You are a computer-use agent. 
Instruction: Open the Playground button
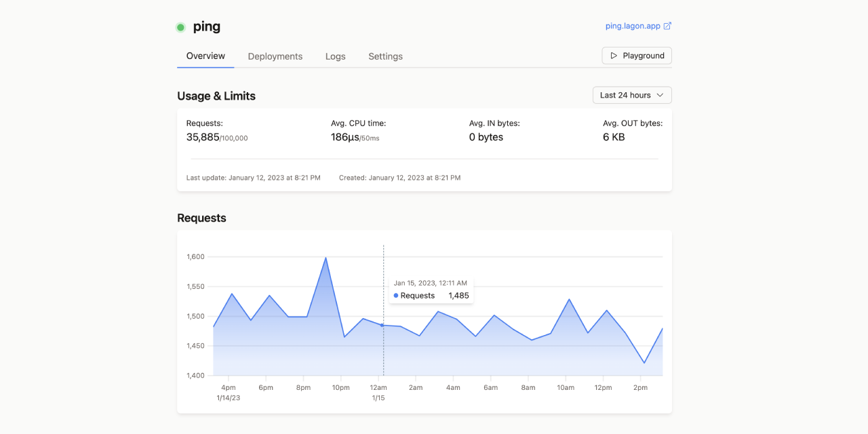637,56
